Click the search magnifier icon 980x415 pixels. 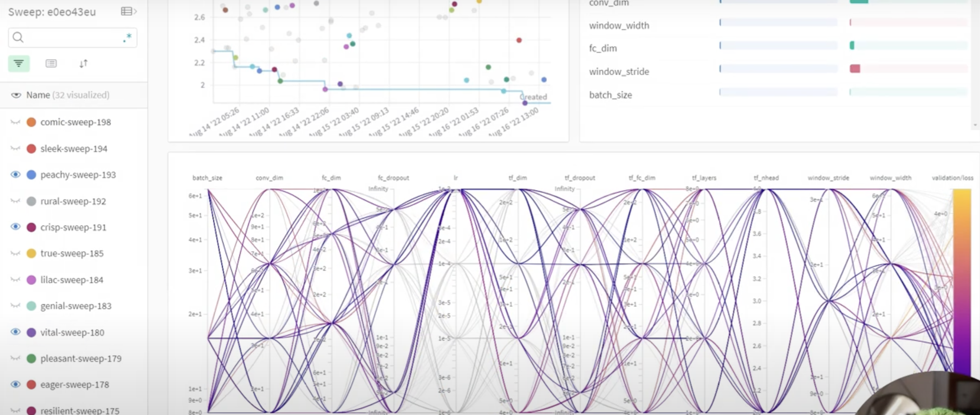pos(18,37)
